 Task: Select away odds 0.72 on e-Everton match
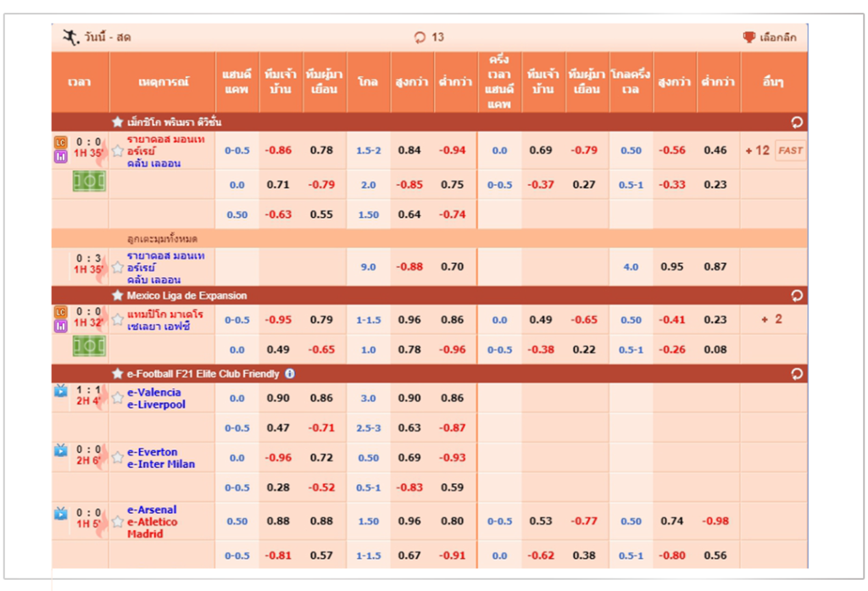pos(321,458)
